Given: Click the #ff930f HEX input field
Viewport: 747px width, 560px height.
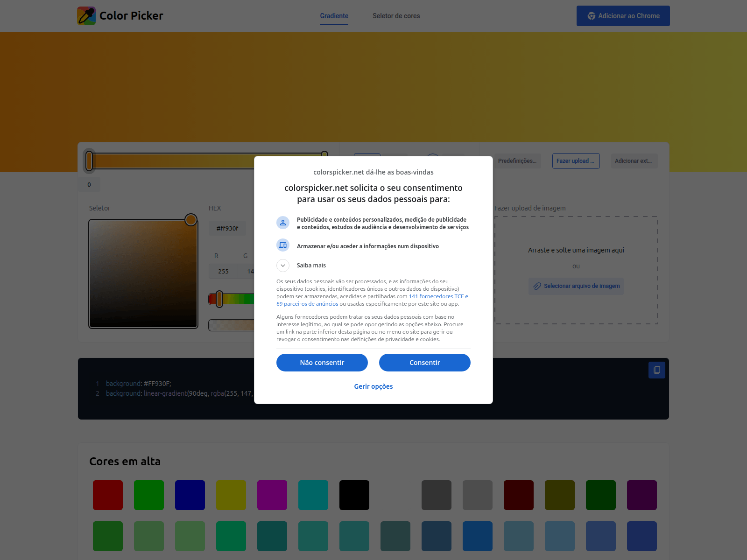Looking at the screenshot, I should [227, 228].
